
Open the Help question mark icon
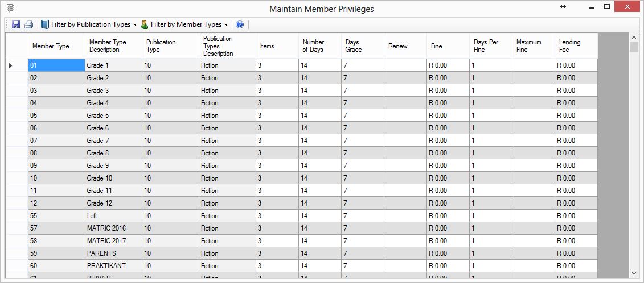tap(240, 24)
